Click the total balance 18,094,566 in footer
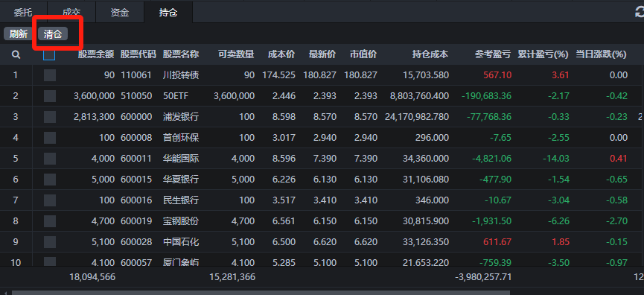The height and width of the screenshot is (295, 644). pos(92,277)
